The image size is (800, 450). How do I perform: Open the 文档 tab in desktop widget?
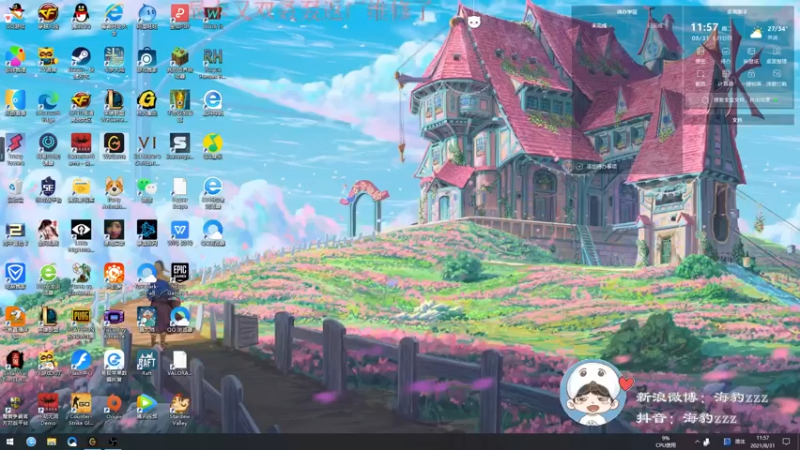[737, 120]
